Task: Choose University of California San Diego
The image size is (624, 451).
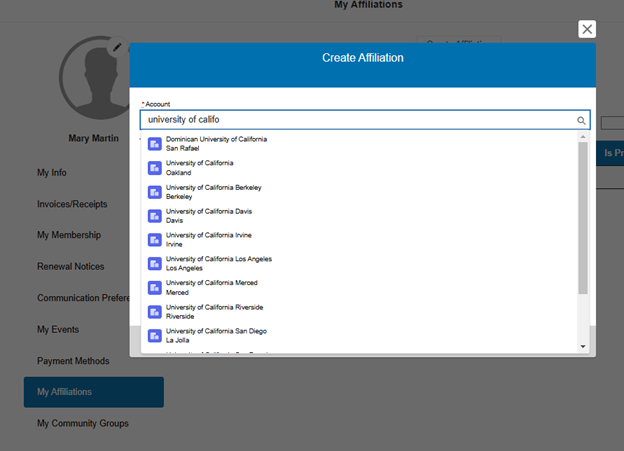Action: 359,336
